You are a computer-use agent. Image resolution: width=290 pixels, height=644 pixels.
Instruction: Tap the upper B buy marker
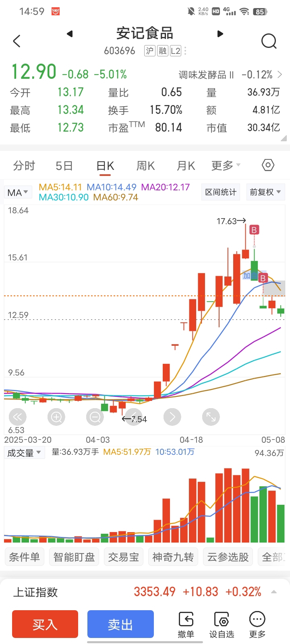point(254,230)
